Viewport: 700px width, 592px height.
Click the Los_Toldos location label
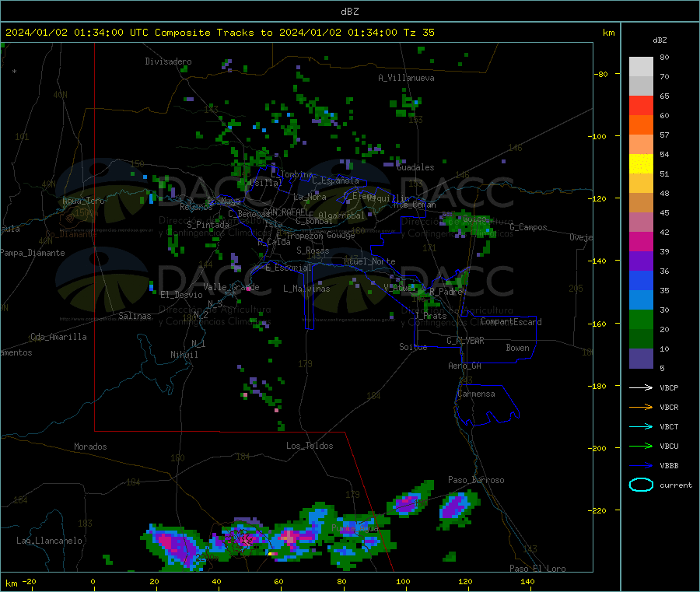[310, 446]
